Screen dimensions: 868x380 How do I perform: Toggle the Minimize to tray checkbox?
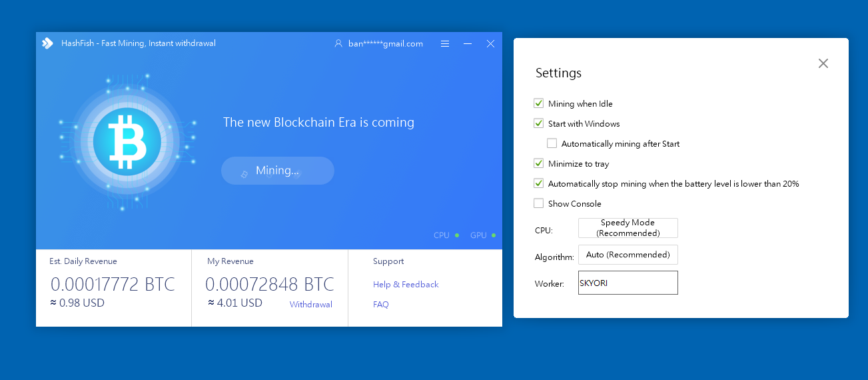[x=538, y=163]
